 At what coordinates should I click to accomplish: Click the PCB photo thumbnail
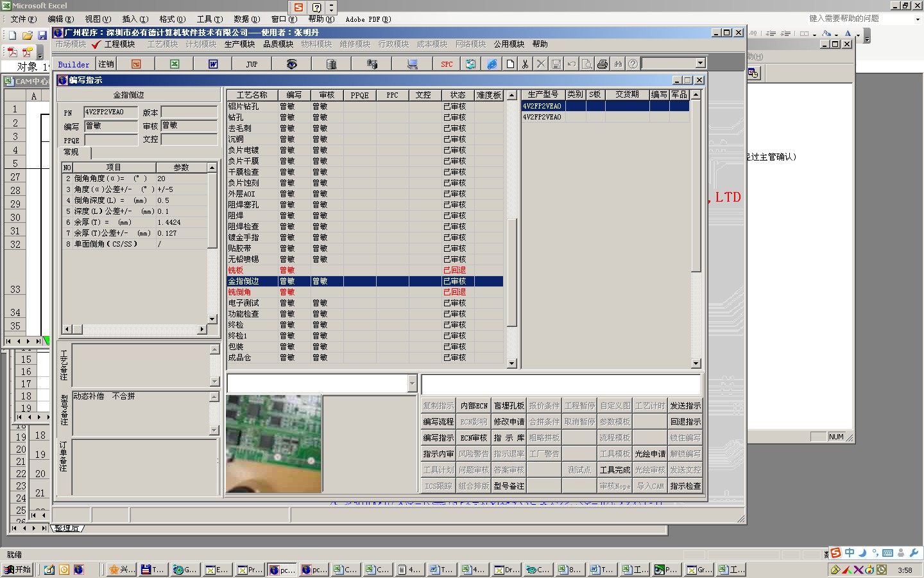273,444
